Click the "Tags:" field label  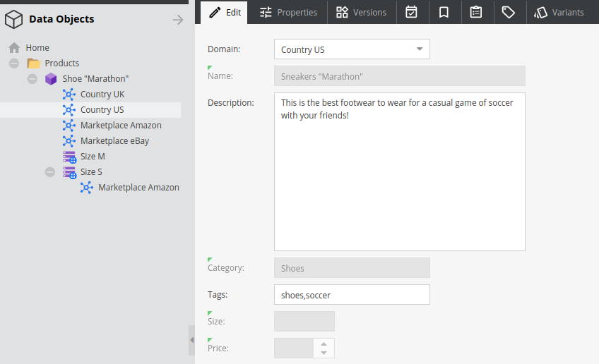pyautogui.click(x=218, y=295)
